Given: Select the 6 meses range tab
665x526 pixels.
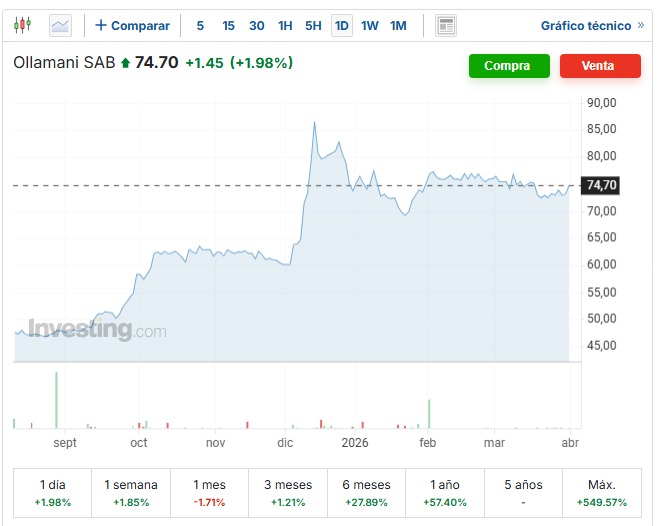Looking at the screenshot, I should pyautogui.click(x=366, y=492).
